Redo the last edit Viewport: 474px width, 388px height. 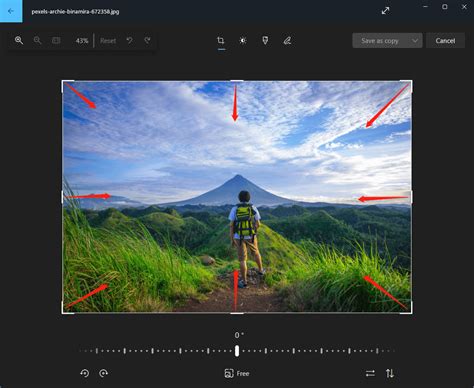[147, 41]
